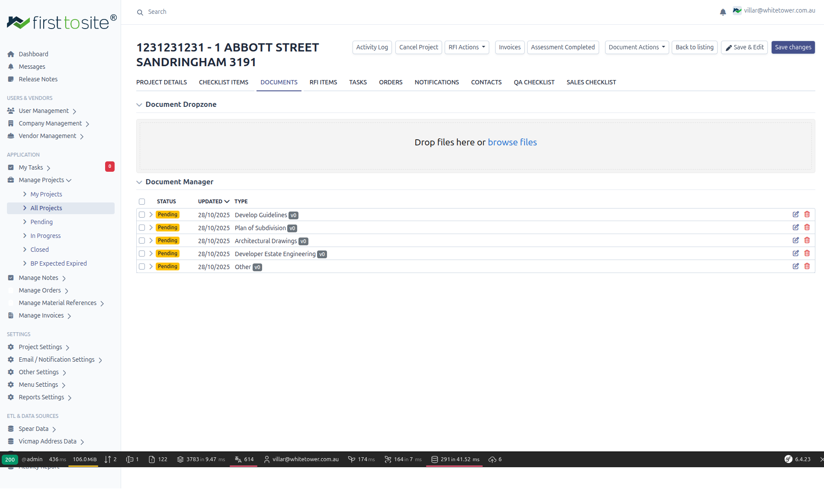Switch to the QA CHECKLIST tab
This screenshot has height=504, width=824.
coord(534,82)
